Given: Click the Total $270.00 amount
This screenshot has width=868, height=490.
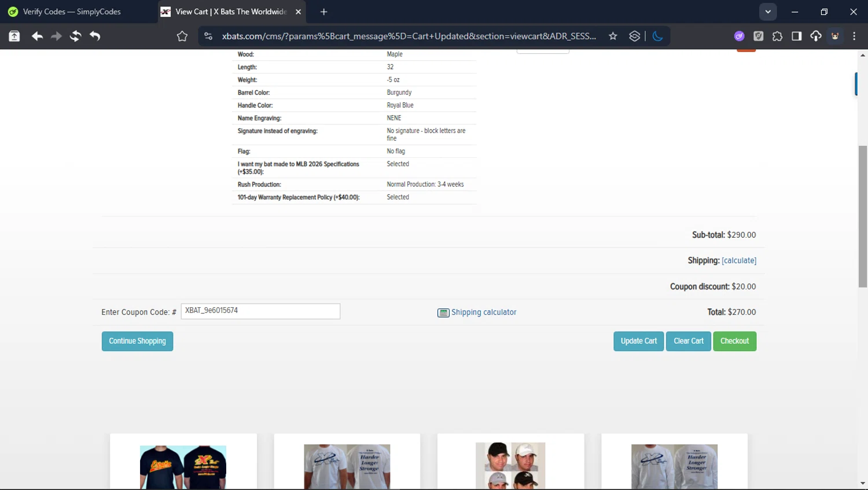Looking at the screenshot, I should pyautogui.click(x=742, y=312).
